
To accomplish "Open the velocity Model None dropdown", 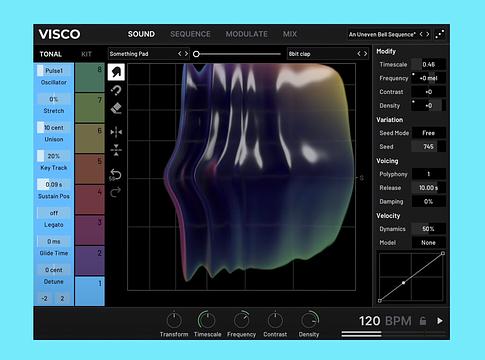I will (x=428, y=243).
